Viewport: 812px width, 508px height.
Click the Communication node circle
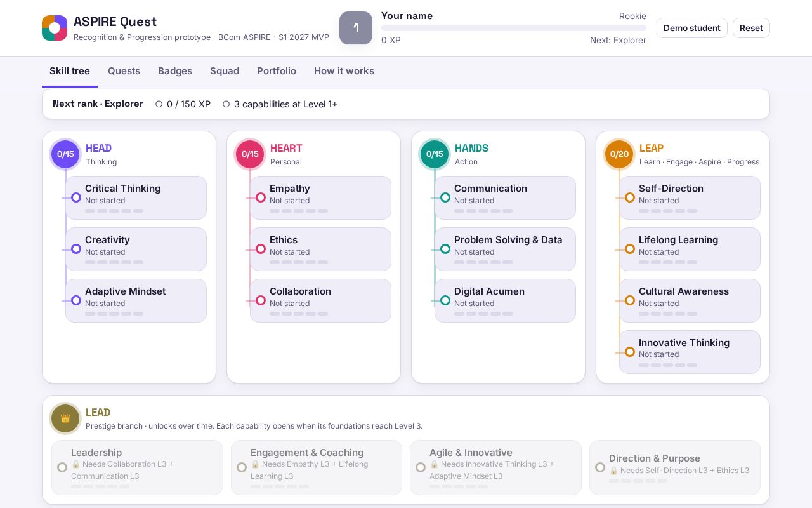tap(445, 197)
